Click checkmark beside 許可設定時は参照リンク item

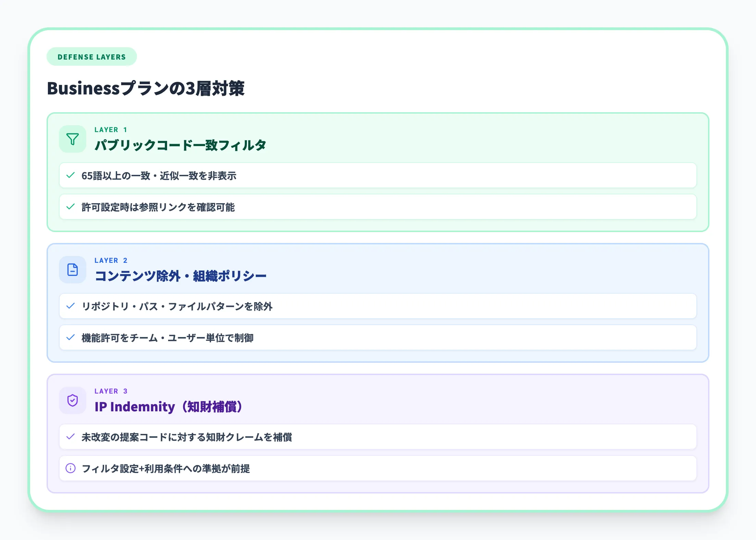point(71,207)
